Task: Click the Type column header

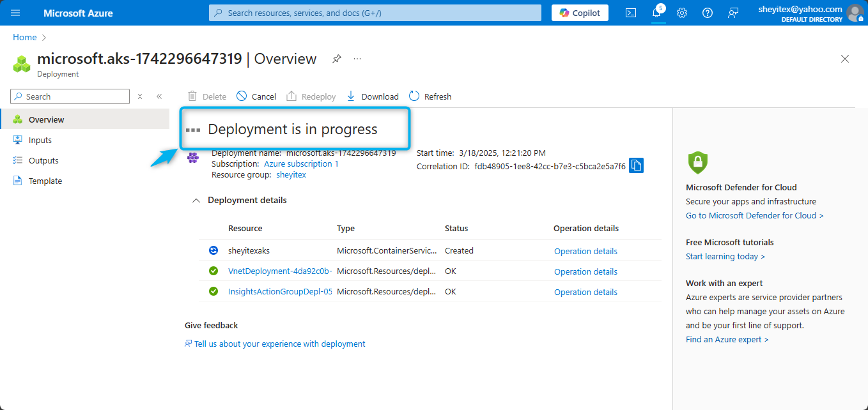Action: click(346, 228)
